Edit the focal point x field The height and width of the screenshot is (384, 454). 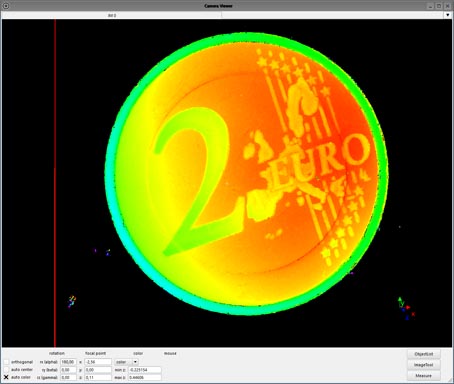pyautogui.click(x=98, y=362)
